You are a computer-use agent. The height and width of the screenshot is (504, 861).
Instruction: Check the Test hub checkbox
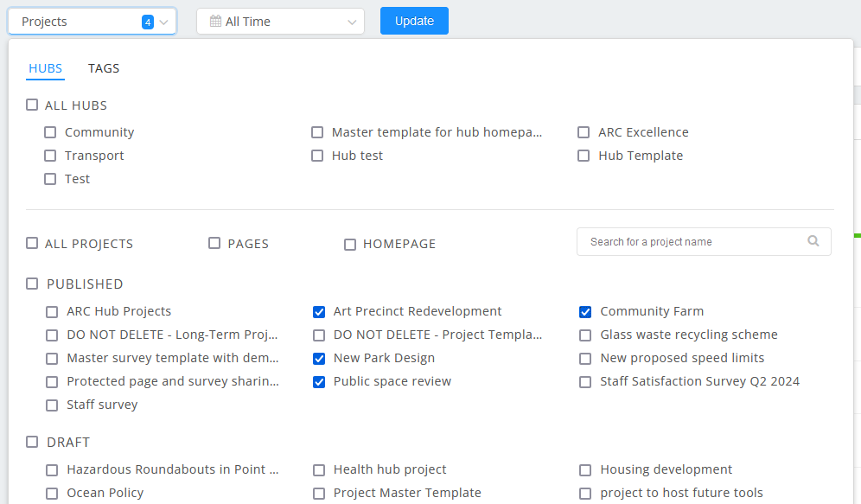tap(50, 179)
